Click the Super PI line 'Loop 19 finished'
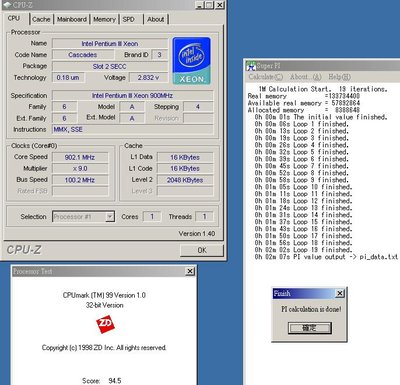This screenshot has height=385, width=400. click(303, 250)
